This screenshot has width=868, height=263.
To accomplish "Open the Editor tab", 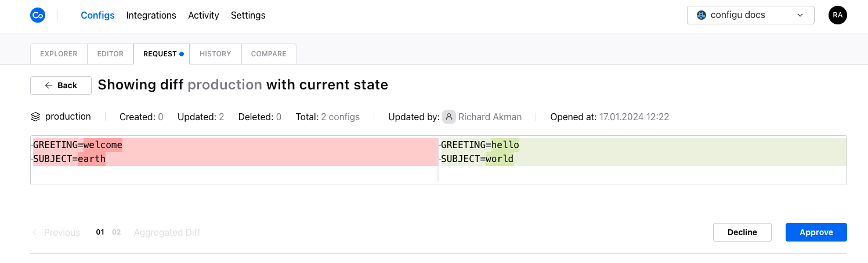I will click(110, 54).
